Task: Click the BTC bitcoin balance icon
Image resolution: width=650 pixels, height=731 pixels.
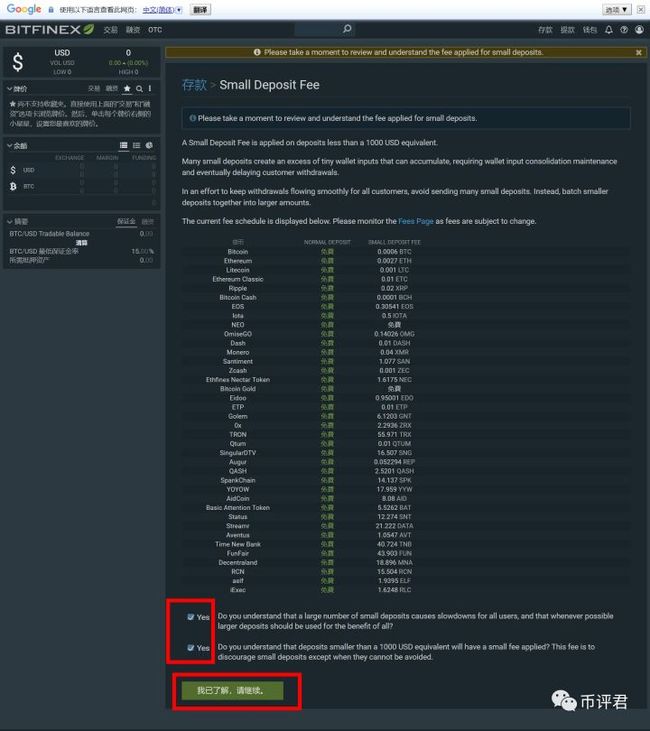Action: [13, 186]
